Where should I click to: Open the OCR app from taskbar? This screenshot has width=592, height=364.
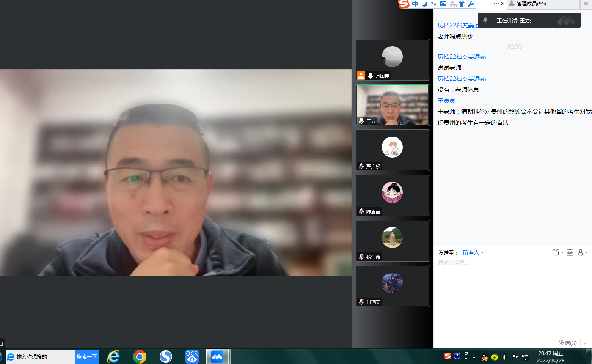pyautogui.click(x=192, y=357)
